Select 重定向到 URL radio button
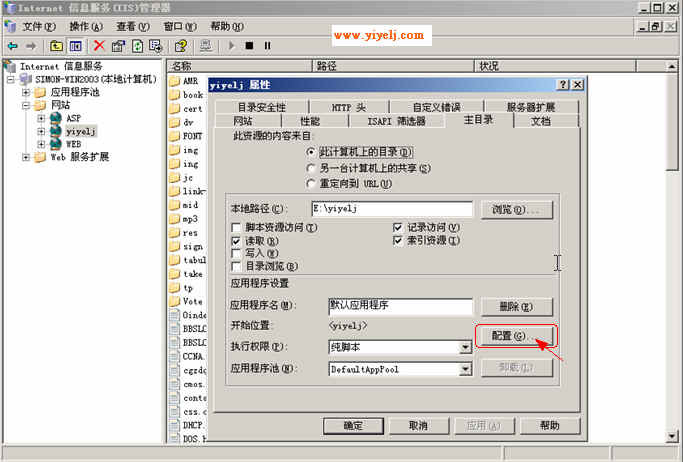Screen dimensions: 683x462 [311, 184]
